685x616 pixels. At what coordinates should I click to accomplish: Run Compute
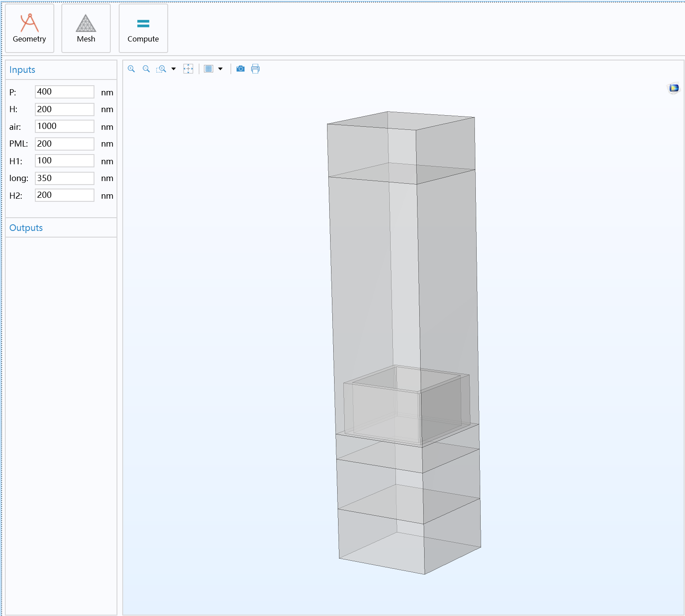click(x=143, y=28)
